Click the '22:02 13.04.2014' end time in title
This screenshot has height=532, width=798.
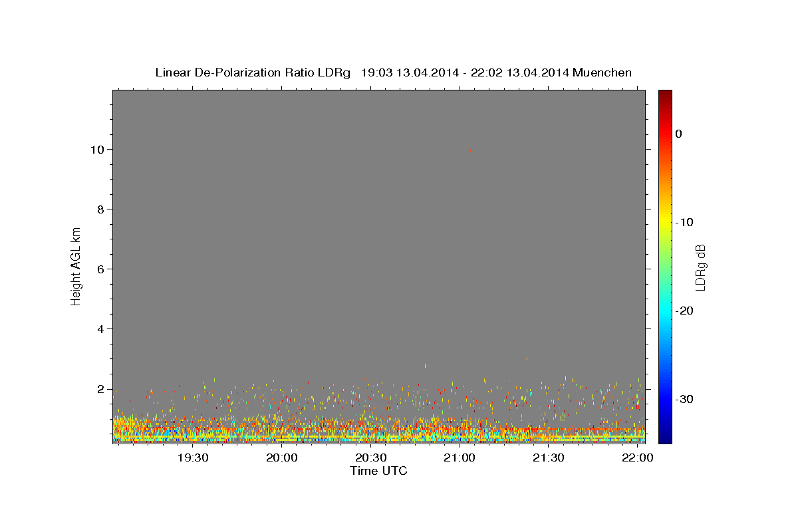click(520, 72)
